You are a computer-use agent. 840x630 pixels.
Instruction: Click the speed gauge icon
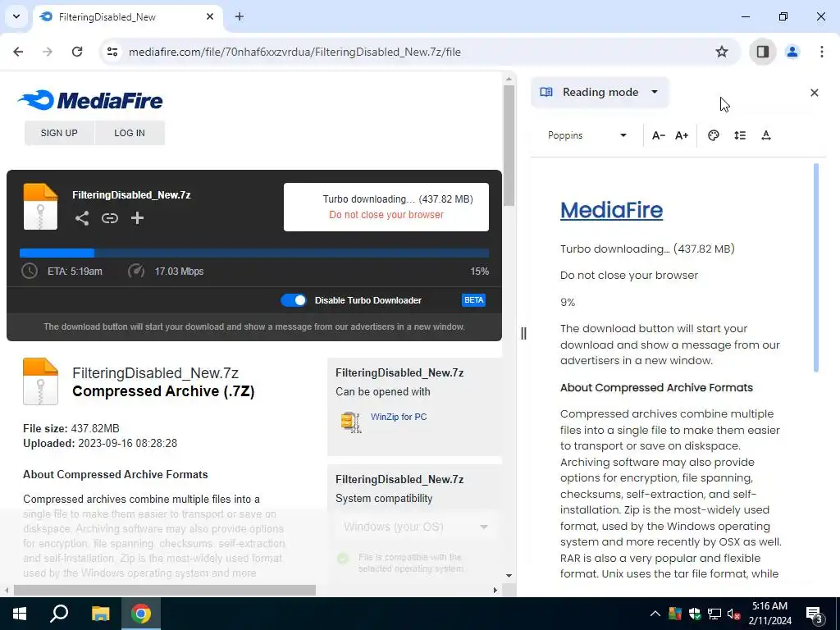click(136, 271)
